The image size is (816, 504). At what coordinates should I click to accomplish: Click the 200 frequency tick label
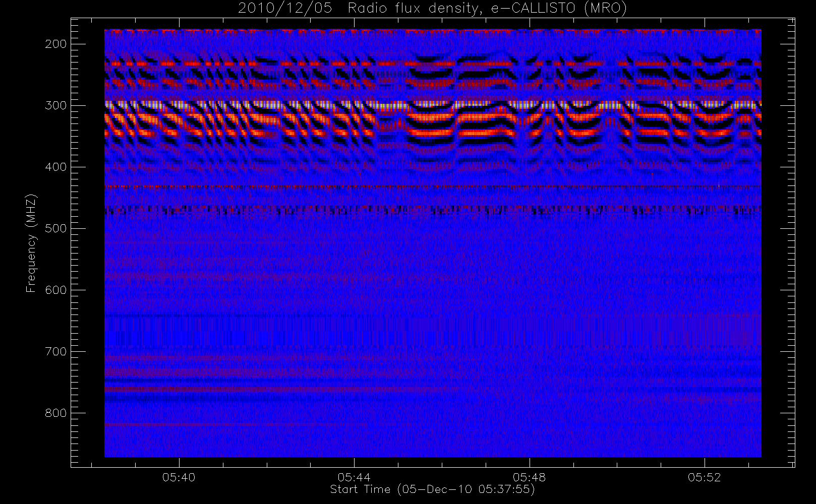(x=56, y=44)
